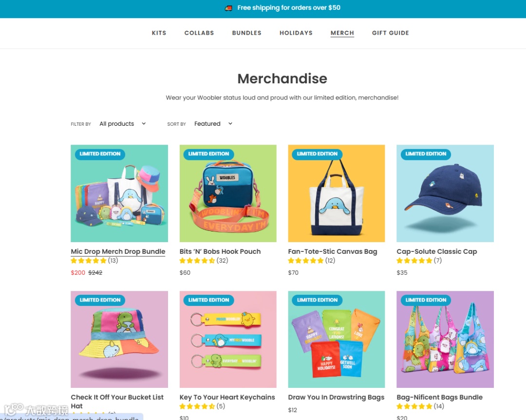
Task: Open the All products filter dropdown
Action: (x=122, y=124)
